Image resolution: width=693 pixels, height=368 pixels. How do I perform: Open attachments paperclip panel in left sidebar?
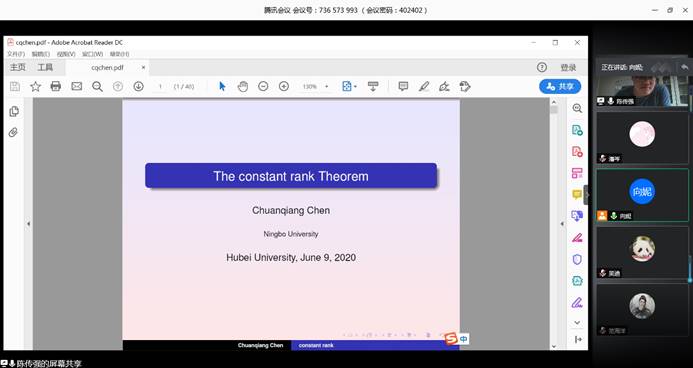[x=13, y=132]
